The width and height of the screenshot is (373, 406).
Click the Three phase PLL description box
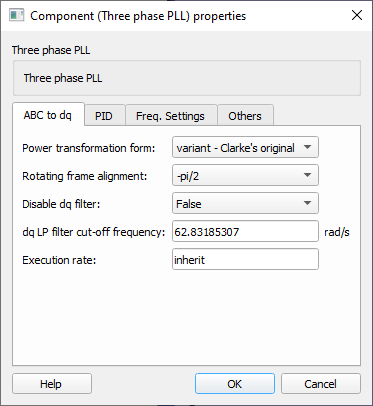[187, 78]
